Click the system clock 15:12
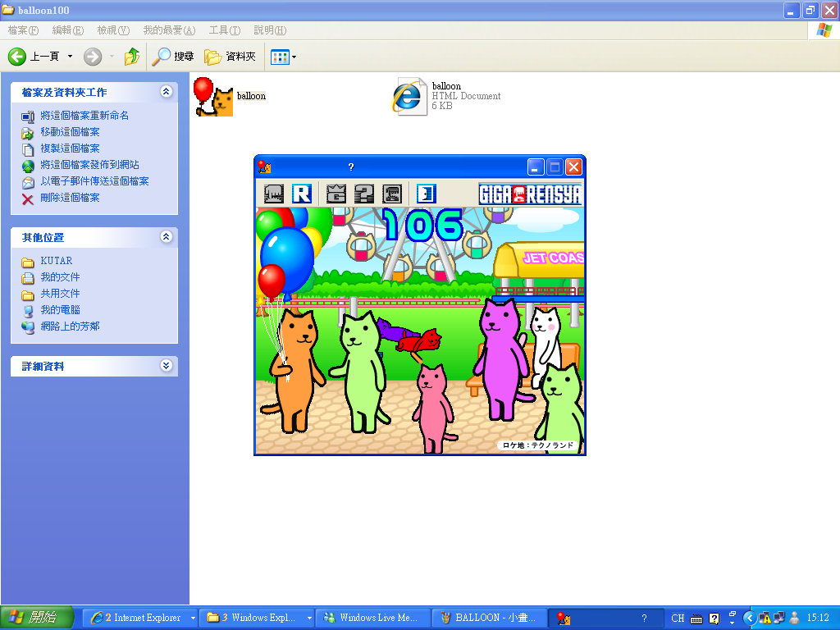The image size is (840, 630). (x=818, y=618)
